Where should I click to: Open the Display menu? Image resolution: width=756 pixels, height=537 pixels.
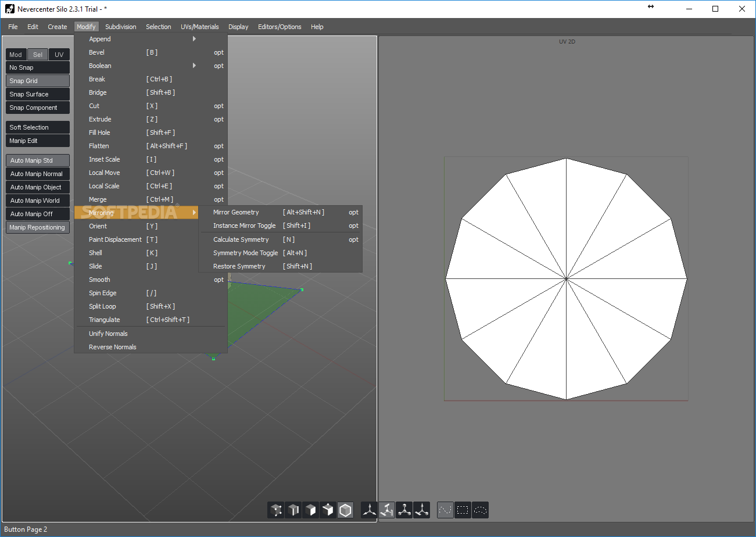(x=238, y=27)
